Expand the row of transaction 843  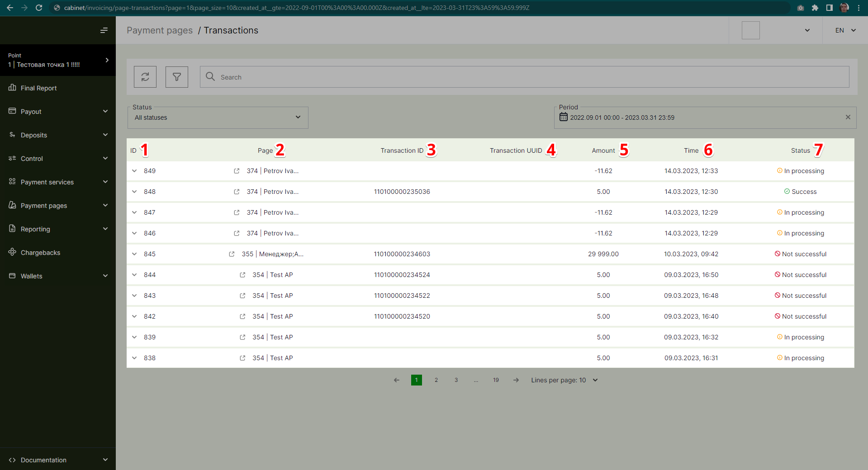pyautogui.click(x=134, y=296)
